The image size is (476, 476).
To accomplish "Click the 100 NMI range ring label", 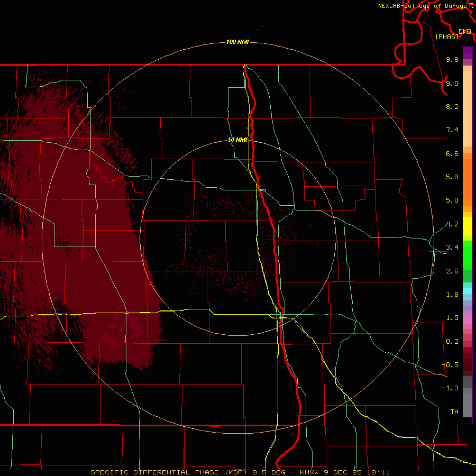I will click(x=237, y=42).
